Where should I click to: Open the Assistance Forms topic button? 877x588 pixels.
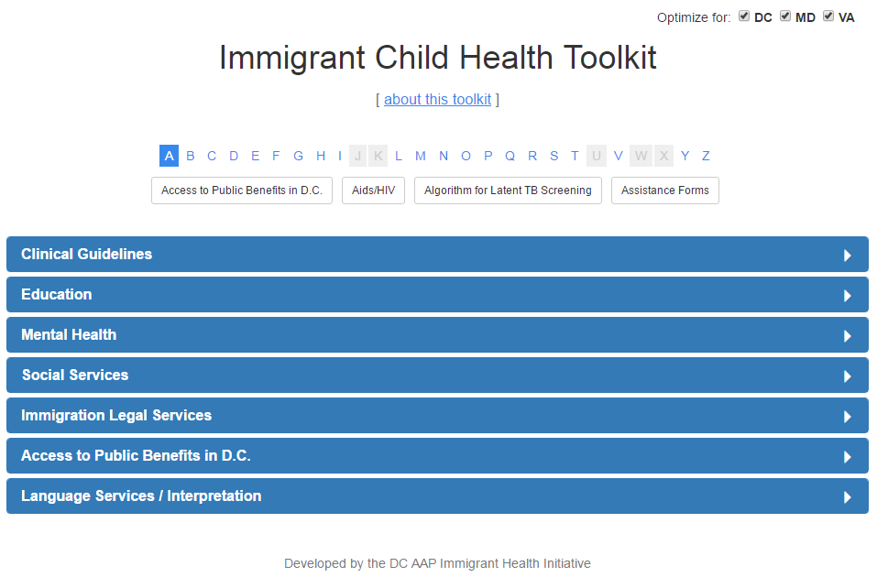click(665, 191)
